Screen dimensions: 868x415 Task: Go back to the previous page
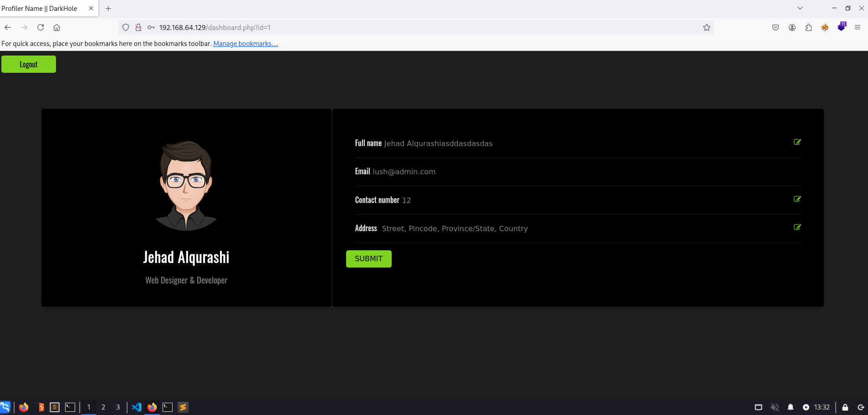(x=8, y=27)
